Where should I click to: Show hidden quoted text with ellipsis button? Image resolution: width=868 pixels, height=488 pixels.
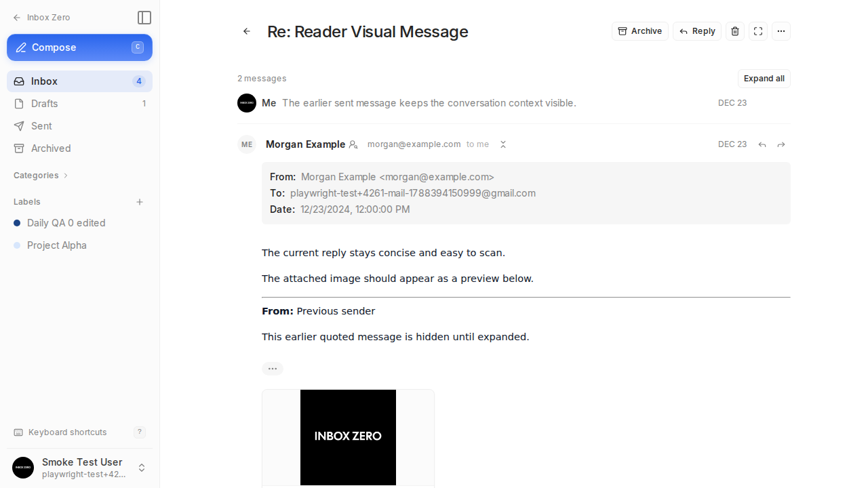(x=273, y=369)
